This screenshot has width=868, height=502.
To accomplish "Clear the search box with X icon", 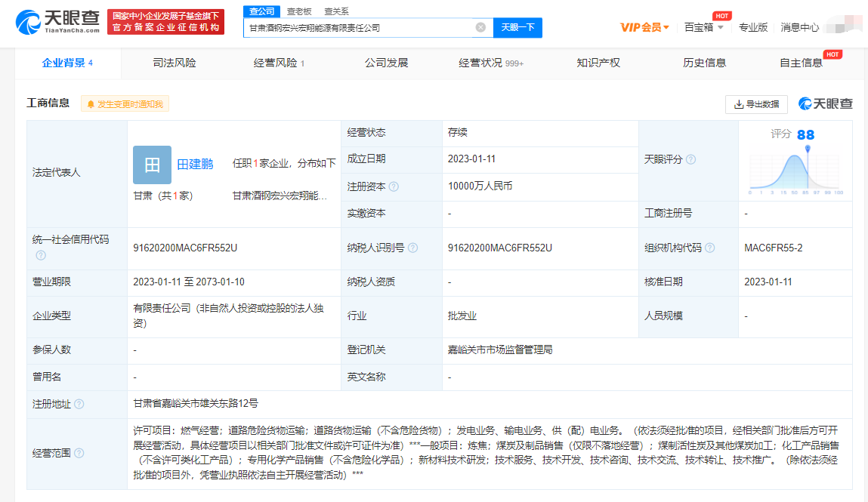I will pyautogui.click(x=480, y=28).
